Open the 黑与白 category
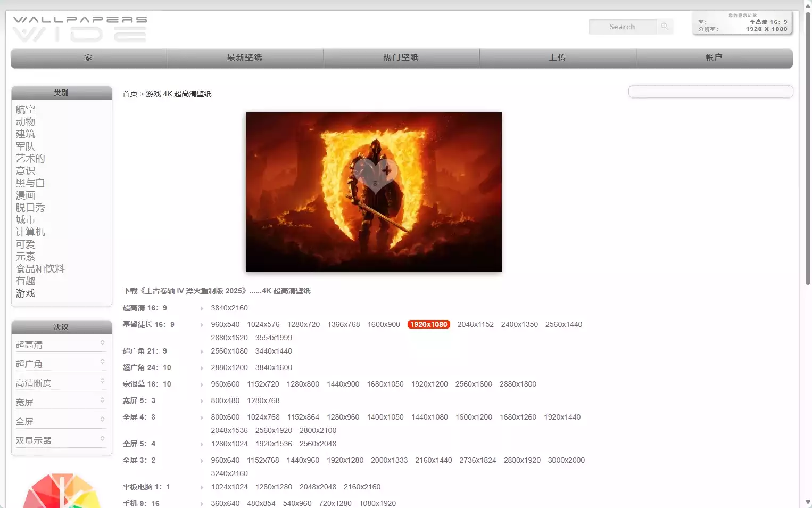The width and height of the screenshot is (812, 508). click(x=30, y=183)
